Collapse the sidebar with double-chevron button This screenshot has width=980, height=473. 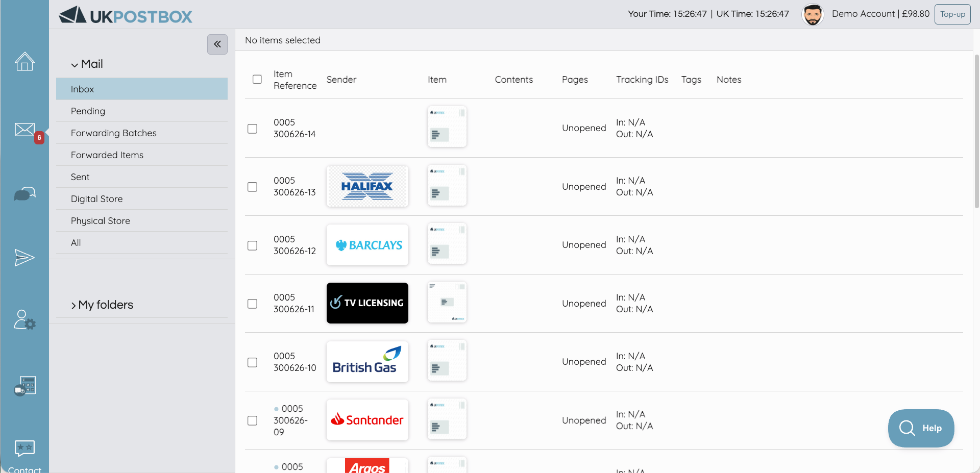click(217, 44)
